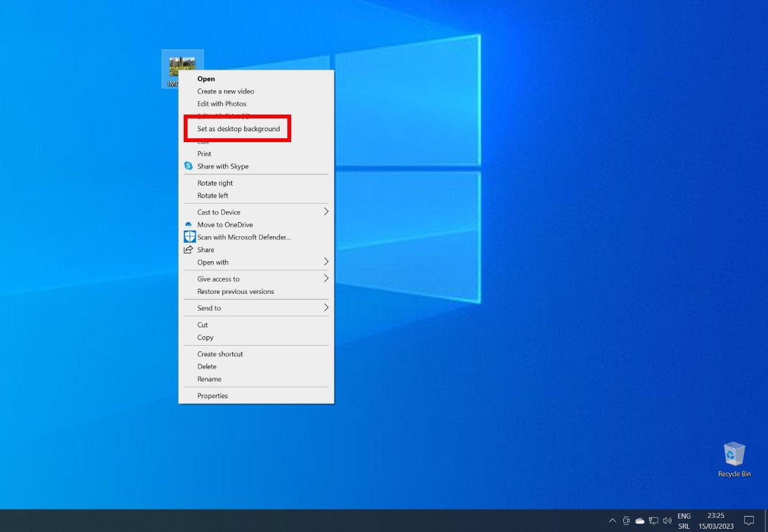Viewport: 768px width, 532px height.
Task: Open the Recycle Bin desktop icon
Action: (x=734, y=460)
